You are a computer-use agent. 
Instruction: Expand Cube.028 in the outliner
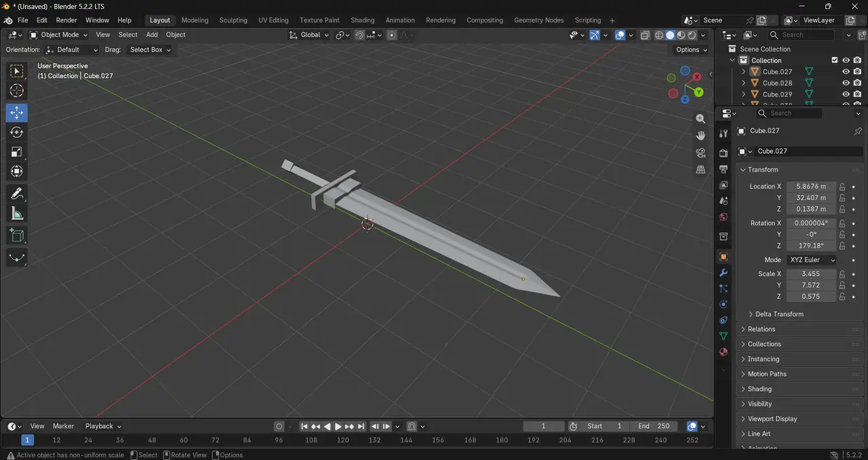click(743, 83)
